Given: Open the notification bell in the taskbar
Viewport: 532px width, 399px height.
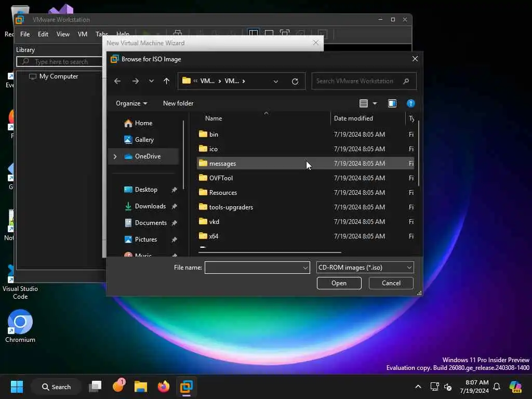Looking at the screenshot, I should (x=497, y=387).
